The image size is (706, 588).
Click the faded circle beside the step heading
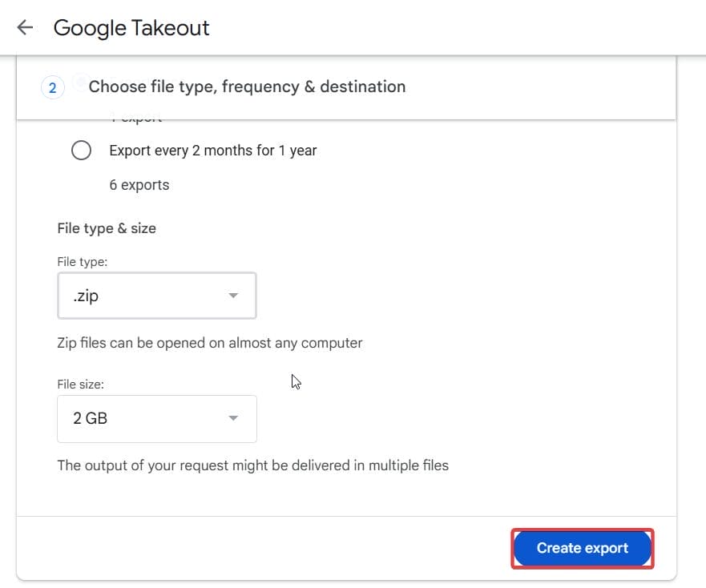(79, 83)
